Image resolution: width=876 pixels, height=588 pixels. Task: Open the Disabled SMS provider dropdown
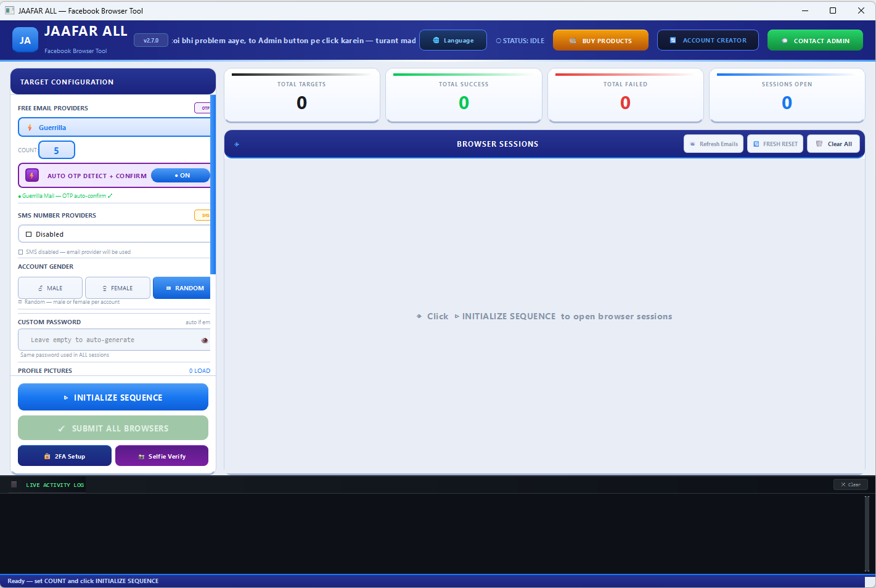[x=115, y=234]
